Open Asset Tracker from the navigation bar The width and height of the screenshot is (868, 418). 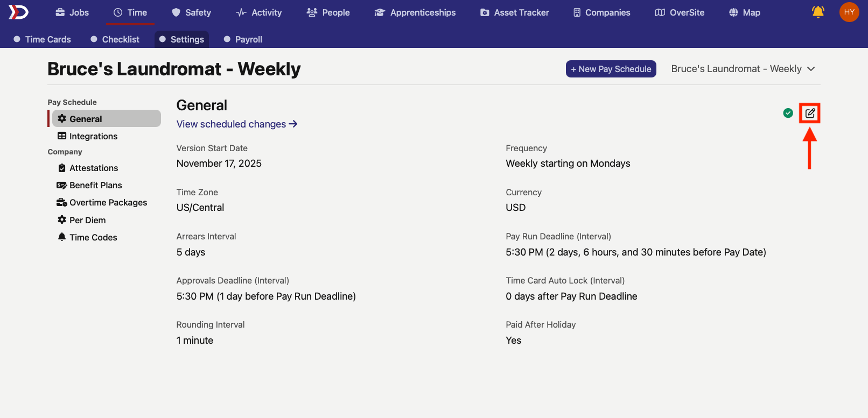[515, 12]
